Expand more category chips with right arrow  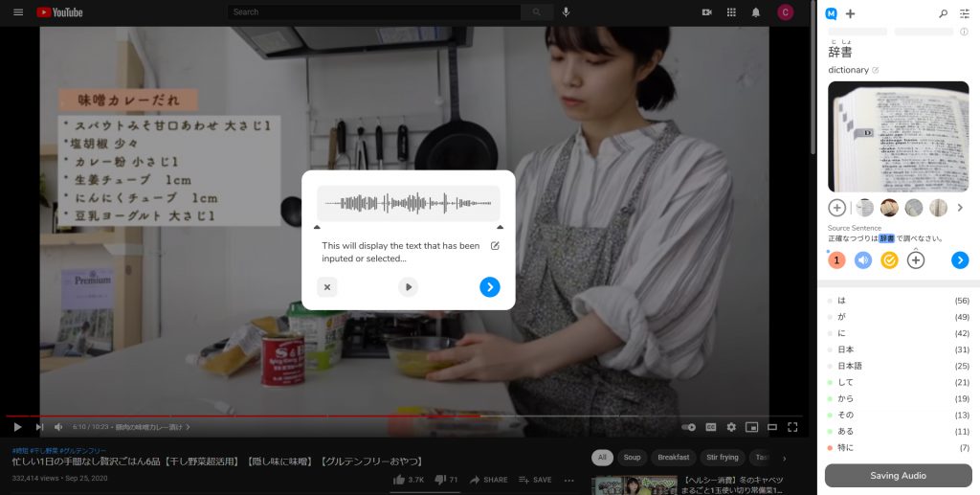click(x=785, y=458)
